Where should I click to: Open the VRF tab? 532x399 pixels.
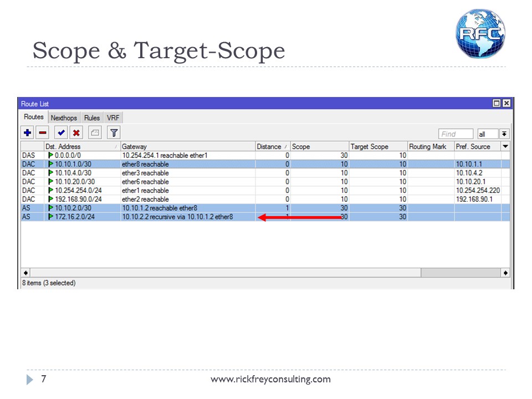(113, 117)
